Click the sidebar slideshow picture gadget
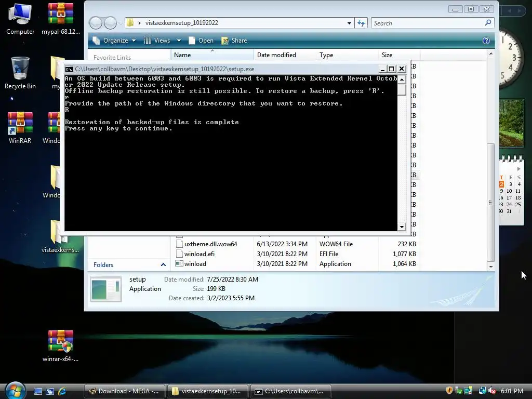This screenshot has height=399, width=532. (x=512, y=123)
